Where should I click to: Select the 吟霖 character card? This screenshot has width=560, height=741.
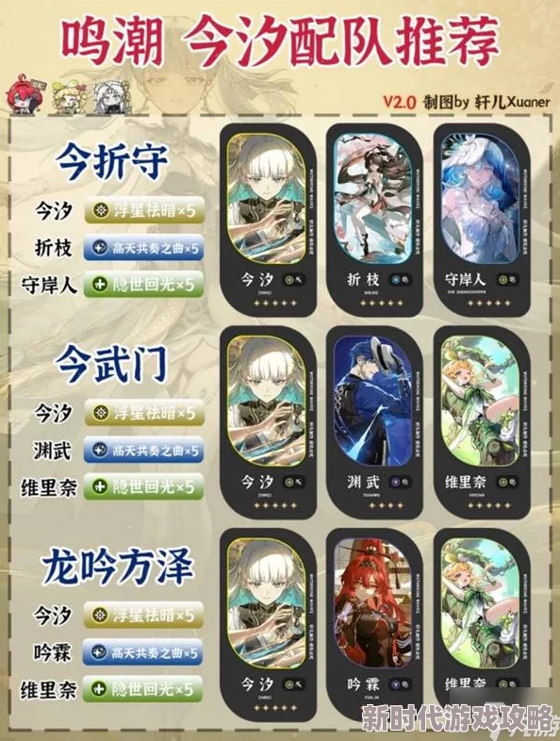point(374,624)
